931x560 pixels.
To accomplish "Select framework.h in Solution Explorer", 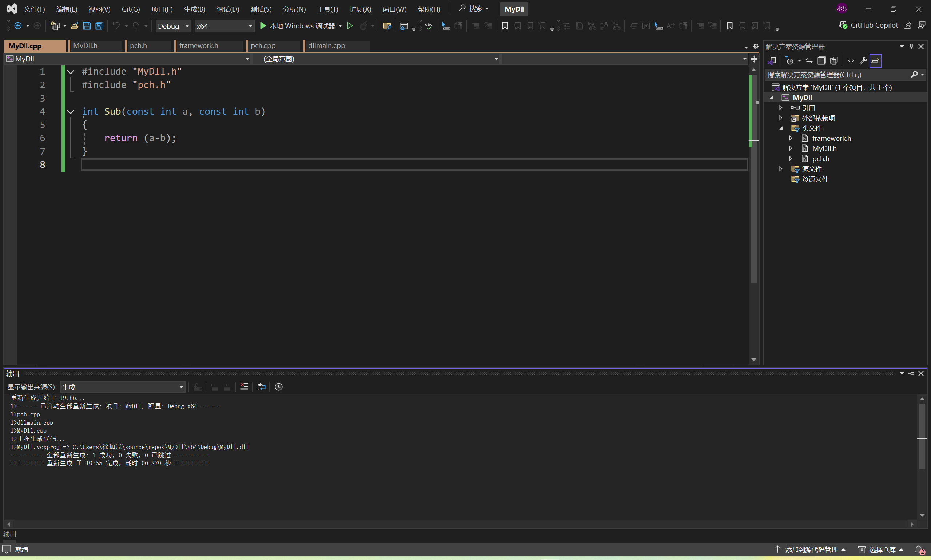I will point(831,139).
